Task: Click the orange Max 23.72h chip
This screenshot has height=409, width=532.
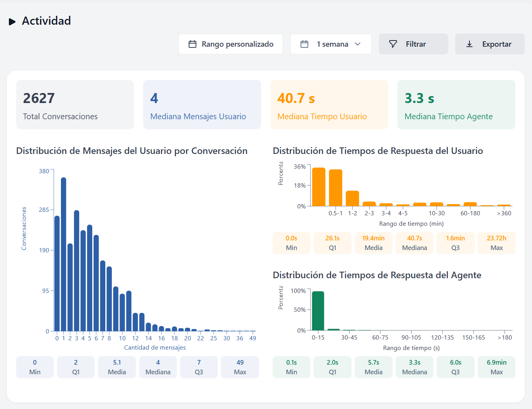Action: point(497,243)
